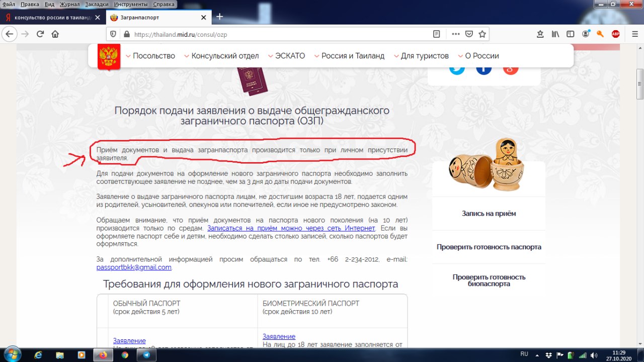The height and width of the screenshot is (362, 644).
Task: Adjust volume via tray speaker icon
Action: tap(594, 355)
